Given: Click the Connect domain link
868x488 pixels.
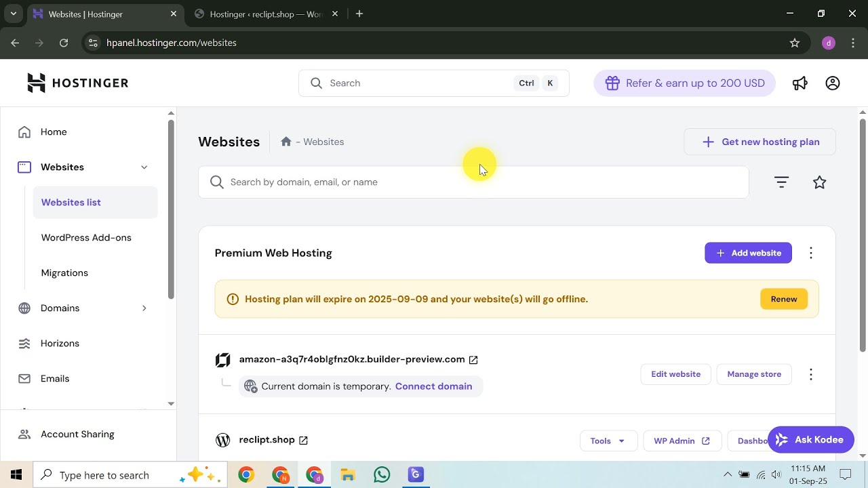Looking at the screenshot, I should [433, 386].
